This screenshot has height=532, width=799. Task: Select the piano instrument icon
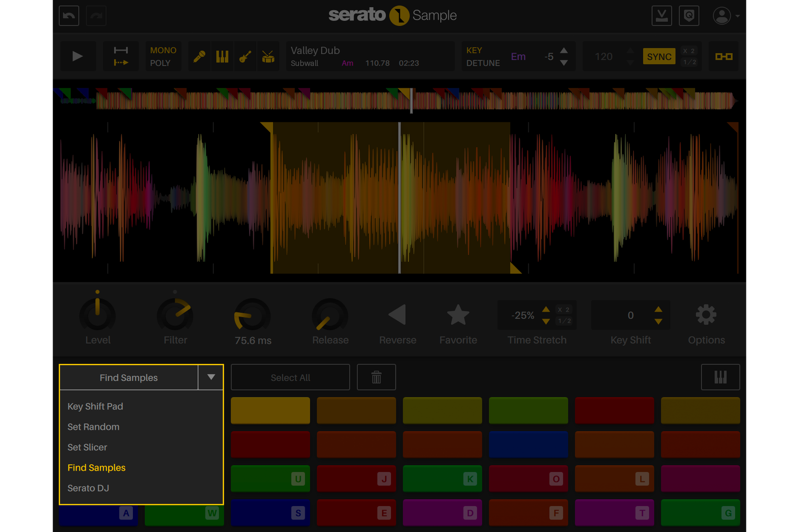[222, 56]
